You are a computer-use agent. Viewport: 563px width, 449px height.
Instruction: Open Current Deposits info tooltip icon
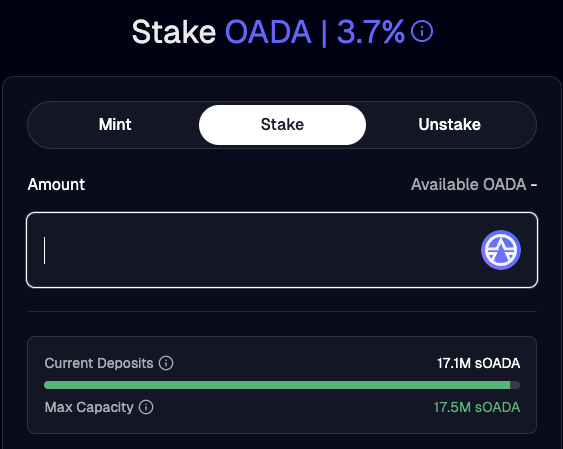click(166, 363)
